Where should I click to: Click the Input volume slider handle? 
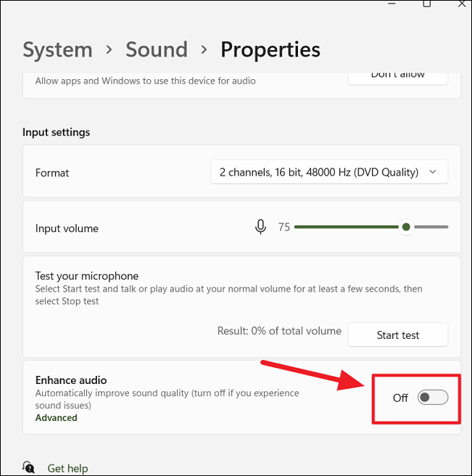pyautogui.click(x=406, y=227)
